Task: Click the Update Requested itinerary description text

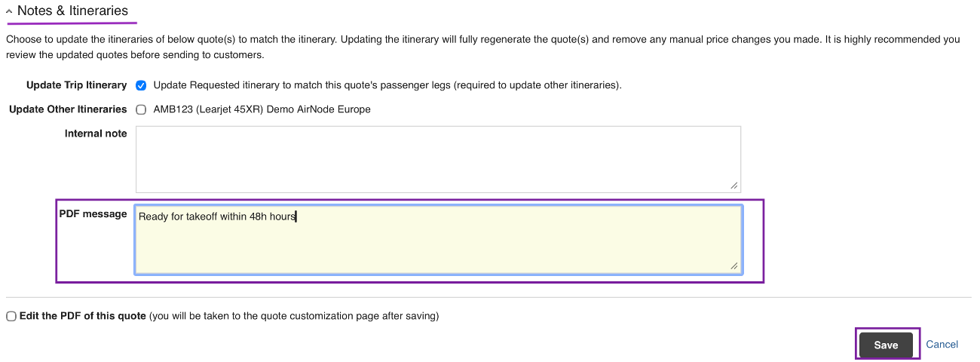Action: 387,85
